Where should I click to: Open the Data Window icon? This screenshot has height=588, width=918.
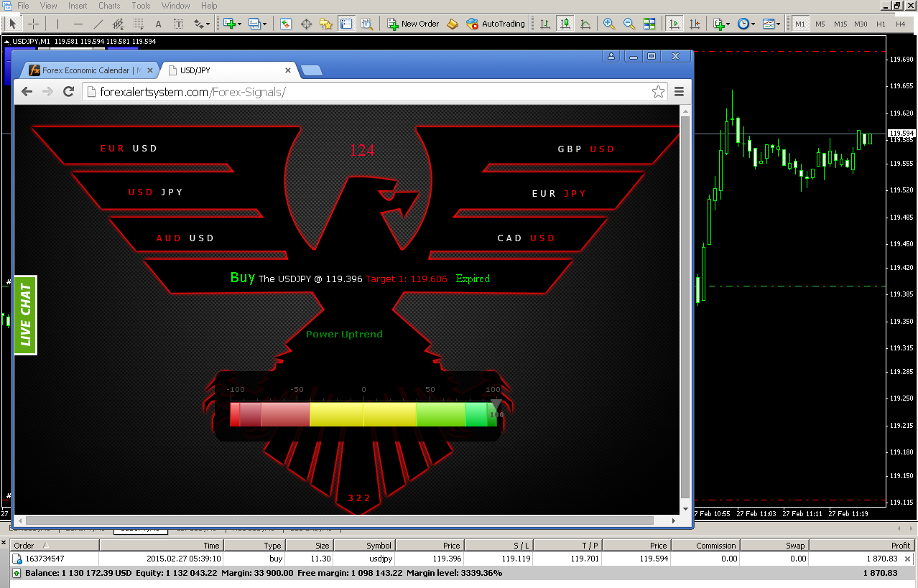(306, 24)
